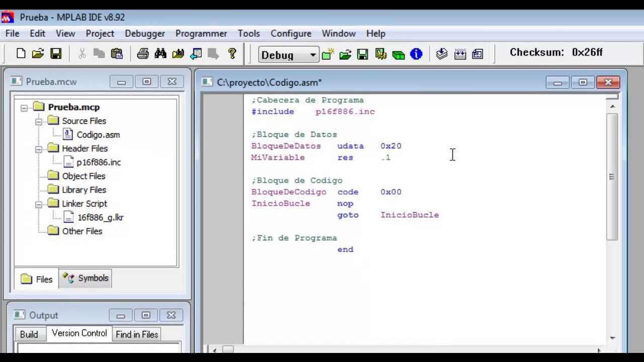Open the View menu
Image resolution: width=644 pixels, height=362 pixels.
(x=65, y=33)
